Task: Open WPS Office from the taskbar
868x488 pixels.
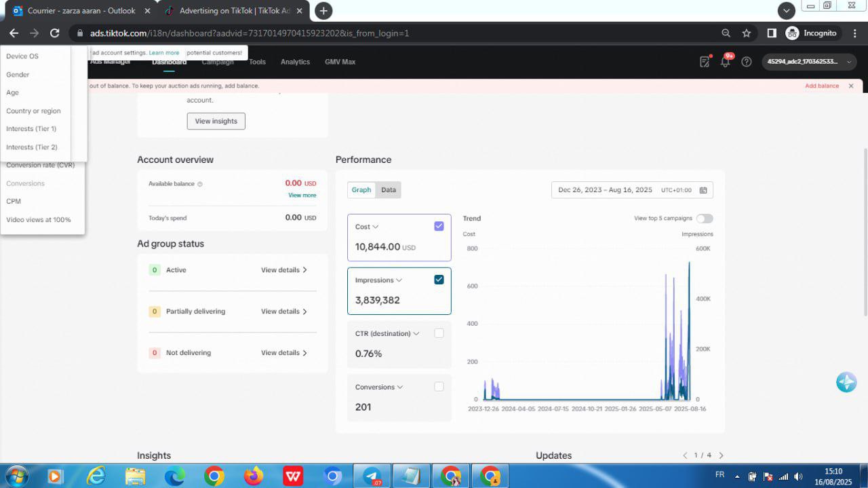Action: pyautogui.click(x=293, y=476)
